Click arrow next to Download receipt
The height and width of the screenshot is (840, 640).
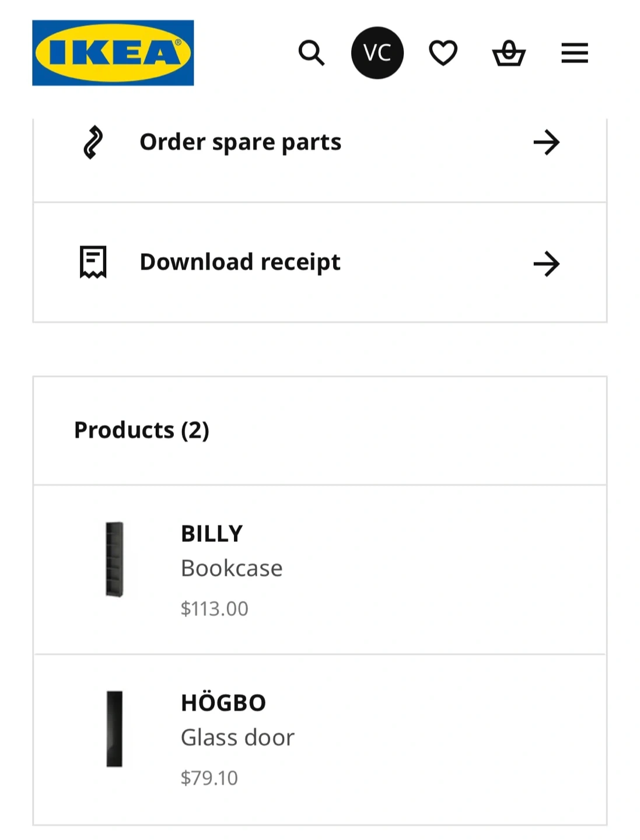click(x=546, y=264)
